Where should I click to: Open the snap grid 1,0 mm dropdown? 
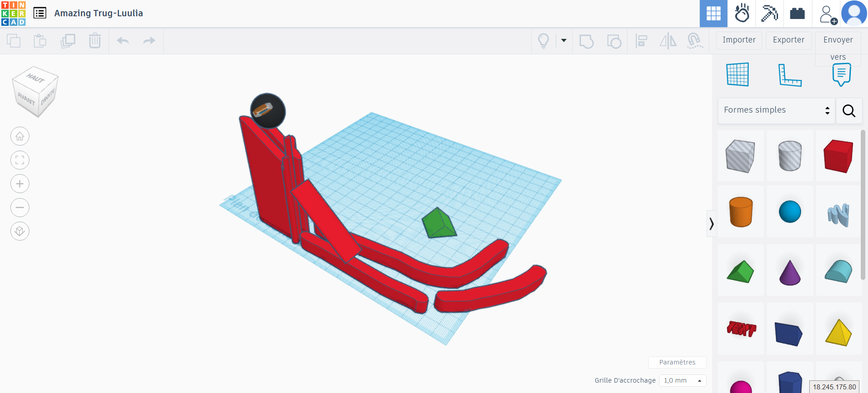click(x=682, y=380)
